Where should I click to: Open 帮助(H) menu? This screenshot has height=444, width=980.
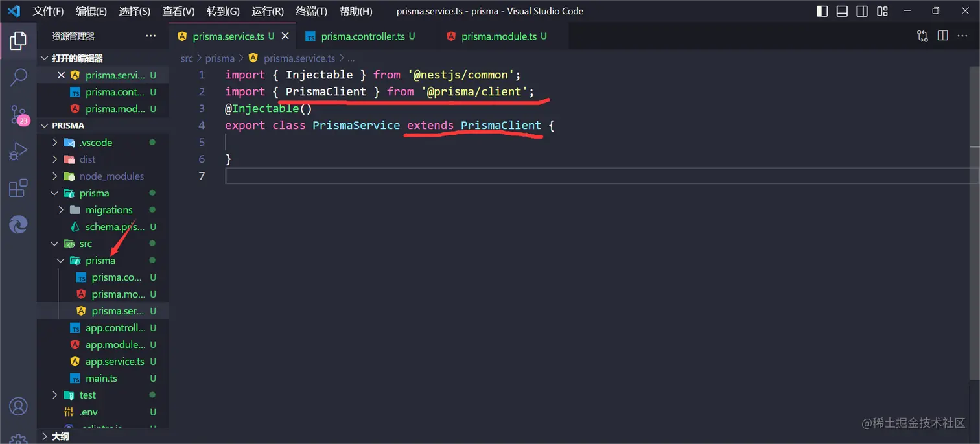click(x=356, y=11)
